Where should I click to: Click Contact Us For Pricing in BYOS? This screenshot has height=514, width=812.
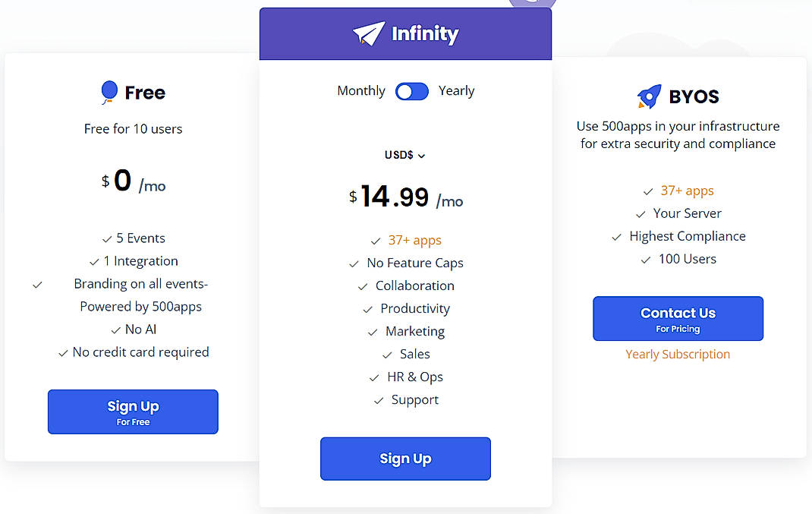coord(678,318)
